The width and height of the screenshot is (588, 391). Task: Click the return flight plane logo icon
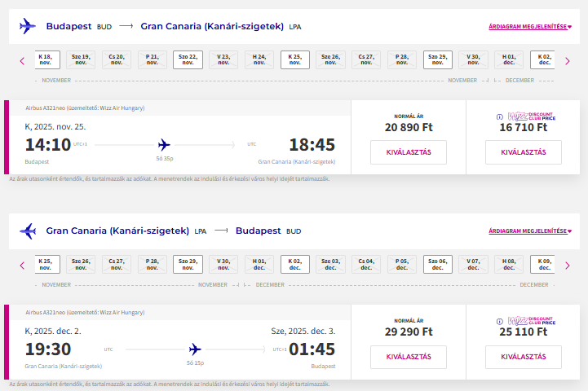point(28,231)
